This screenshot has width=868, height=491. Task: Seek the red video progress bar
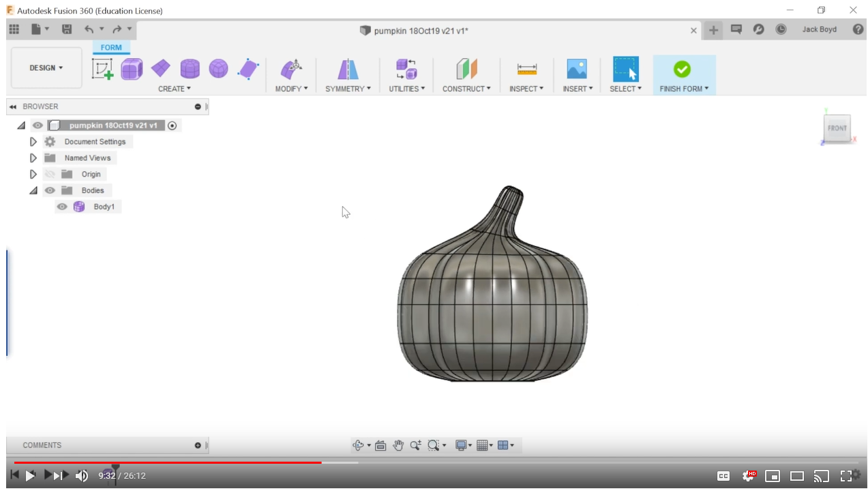[x=168, y=462]
